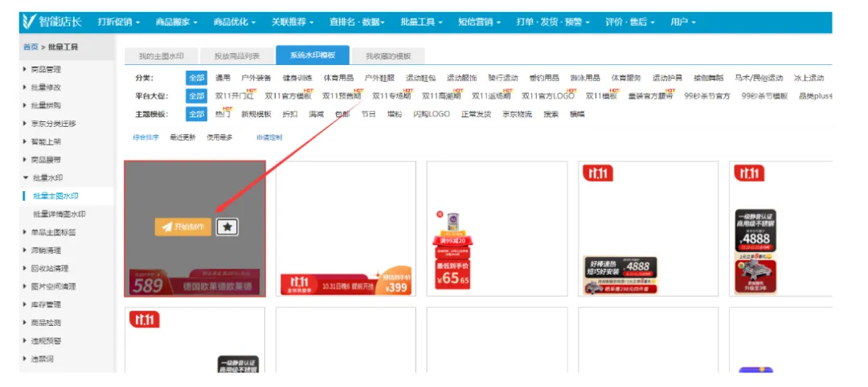The height and width of the screenshot is (387, 868).
Task: Open the 打单·发货·预警 dropdown menu
Action: (x=552, y=22)
